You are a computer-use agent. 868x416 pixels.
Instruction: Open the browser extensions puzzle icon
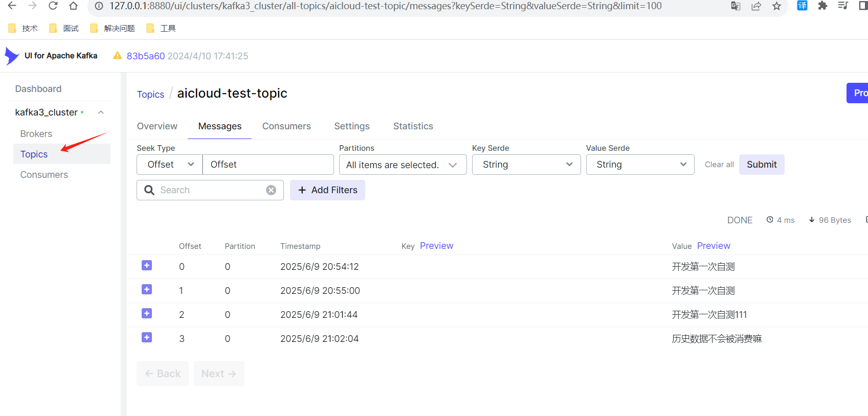tap(822, 6)
